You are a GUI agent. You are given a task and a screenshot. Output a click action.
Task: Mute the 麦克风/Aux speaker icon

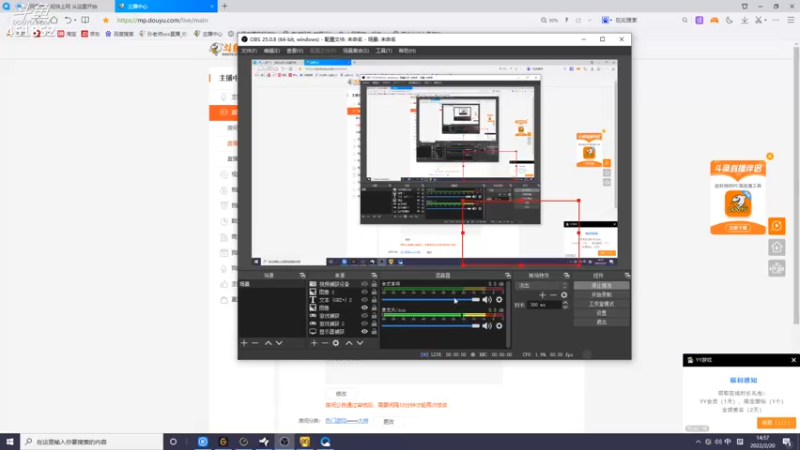coord(487,326)
